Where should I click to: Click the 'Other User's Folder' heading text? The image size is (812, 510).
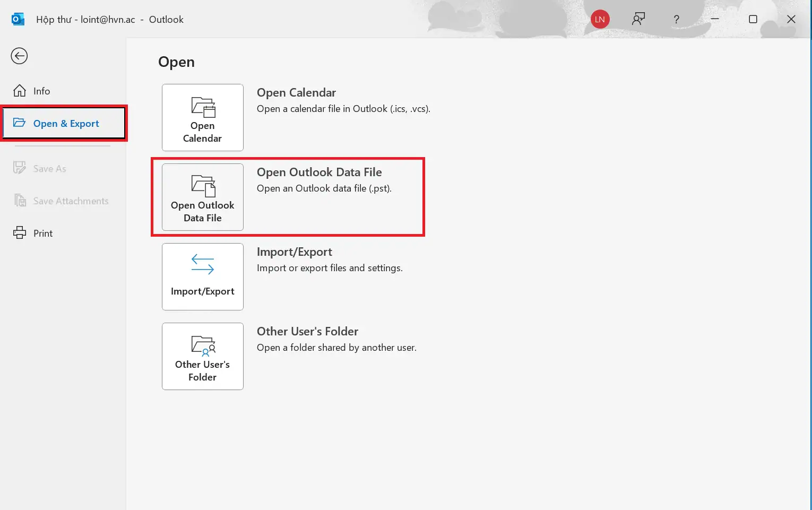click(x=307, y=331)
